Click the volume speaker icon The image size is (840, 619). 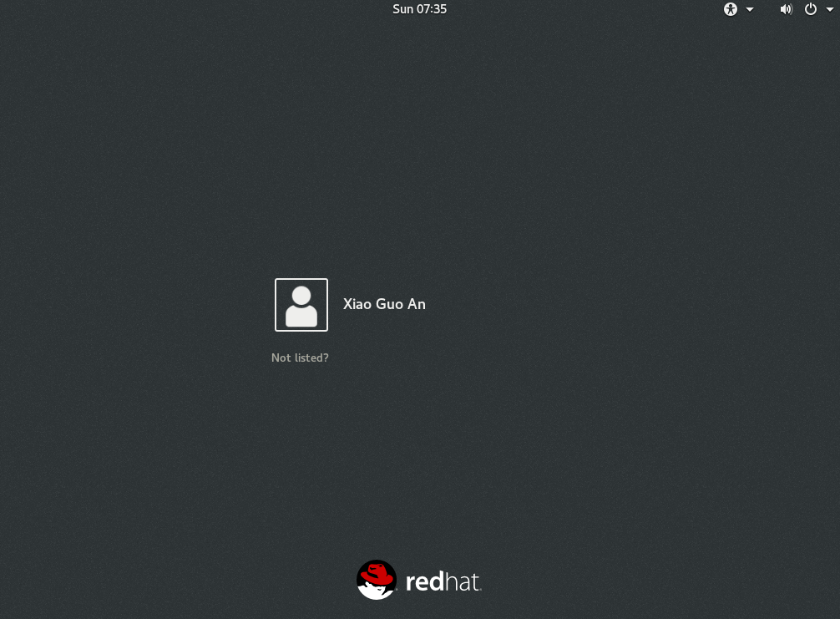786,9
